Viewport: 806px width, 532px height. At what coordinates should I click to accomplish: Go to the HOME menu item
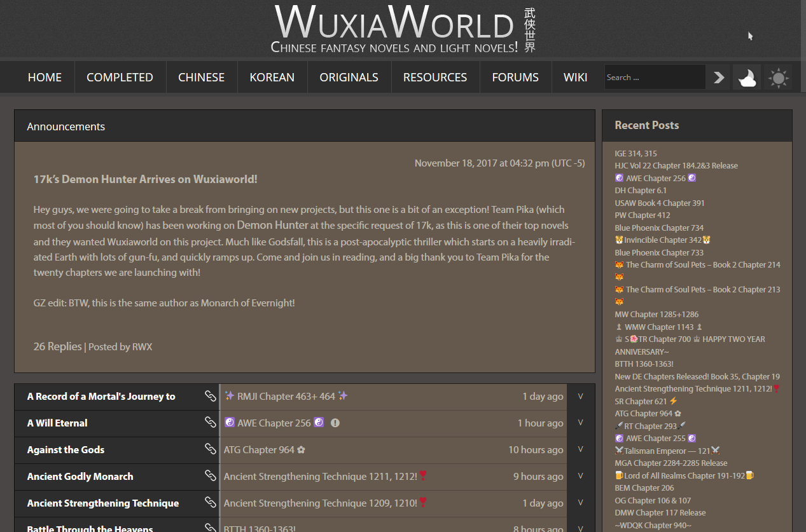(x=45, y=78)
